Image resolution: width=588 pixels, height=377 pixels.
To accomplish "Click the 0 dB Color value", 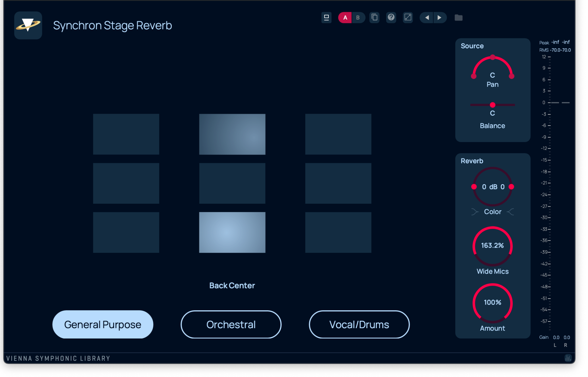I will click(x=493, y=187).
